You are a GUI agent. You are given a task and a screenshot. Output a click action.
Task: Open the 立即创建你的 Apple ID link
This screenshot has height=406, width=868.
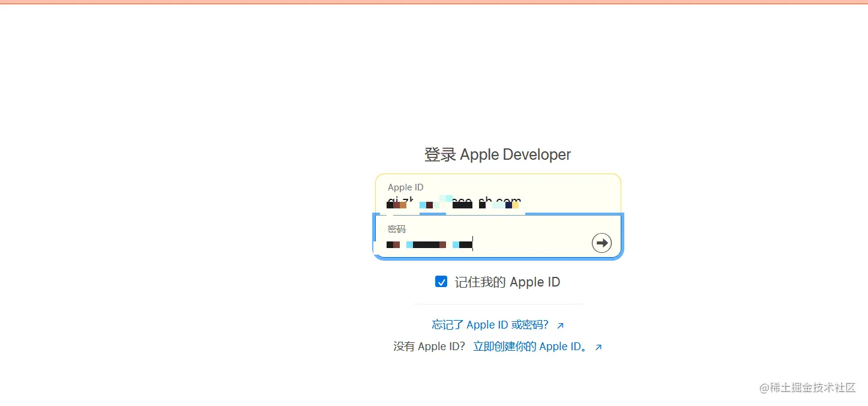(x=537, y=347)
